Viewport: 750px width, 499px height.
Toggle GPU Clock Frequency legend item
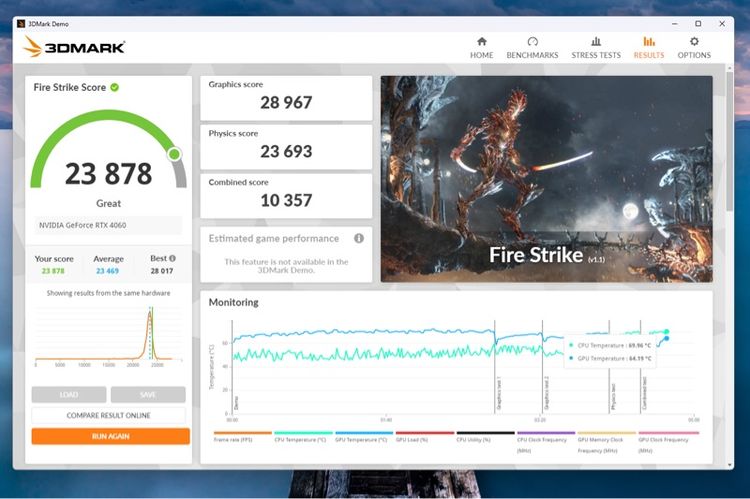click(668, 443)
